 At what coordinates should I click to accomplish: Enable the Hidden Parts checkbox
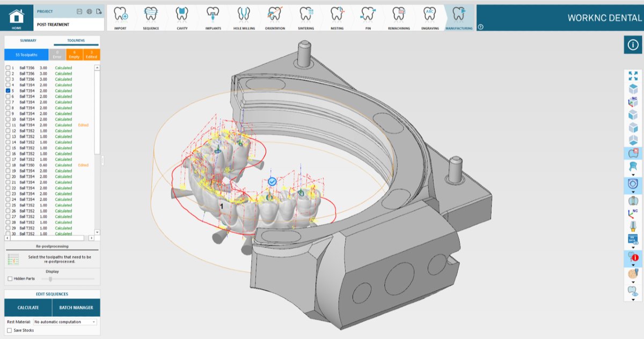10,279
